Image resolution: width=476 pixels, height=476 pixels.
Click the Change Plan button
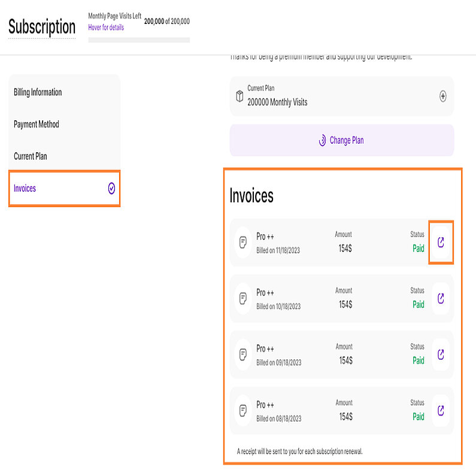341,141
